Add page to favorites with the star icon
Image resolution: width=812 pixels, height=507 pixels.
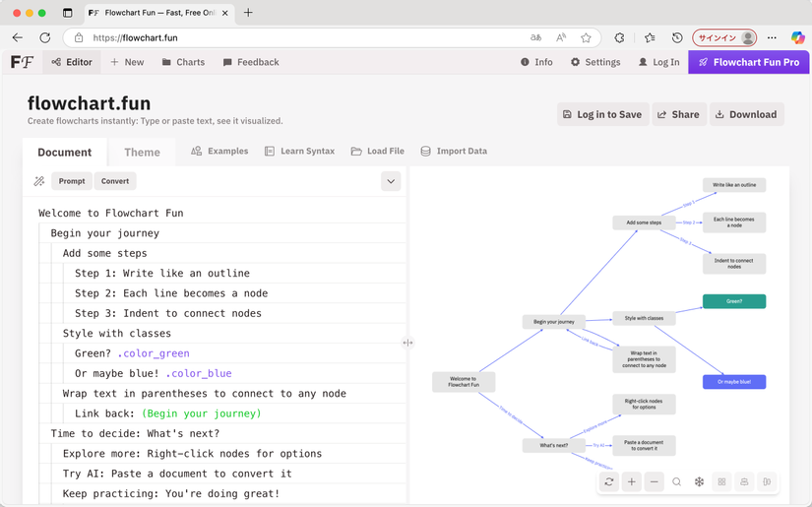pos(586,37)
